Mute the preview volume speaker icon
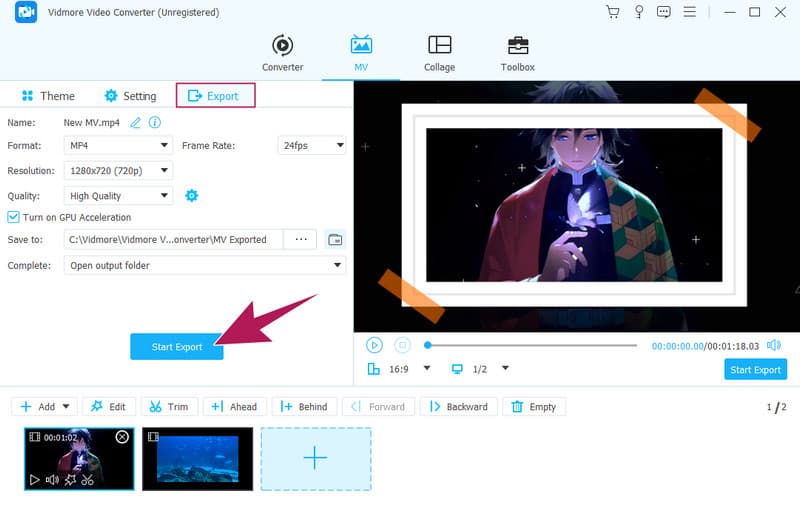The height and width of the screenshot is (511, 800). point(773,345)
